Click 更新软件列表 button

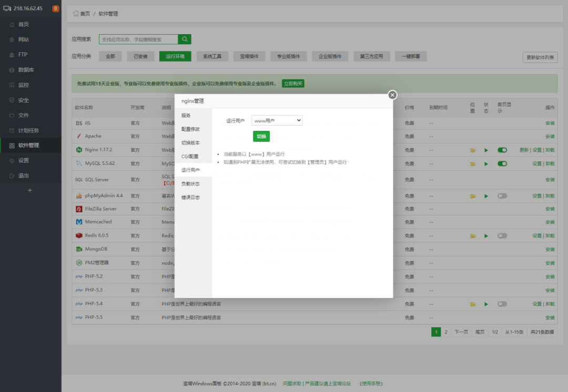click(x=540, y=58)
